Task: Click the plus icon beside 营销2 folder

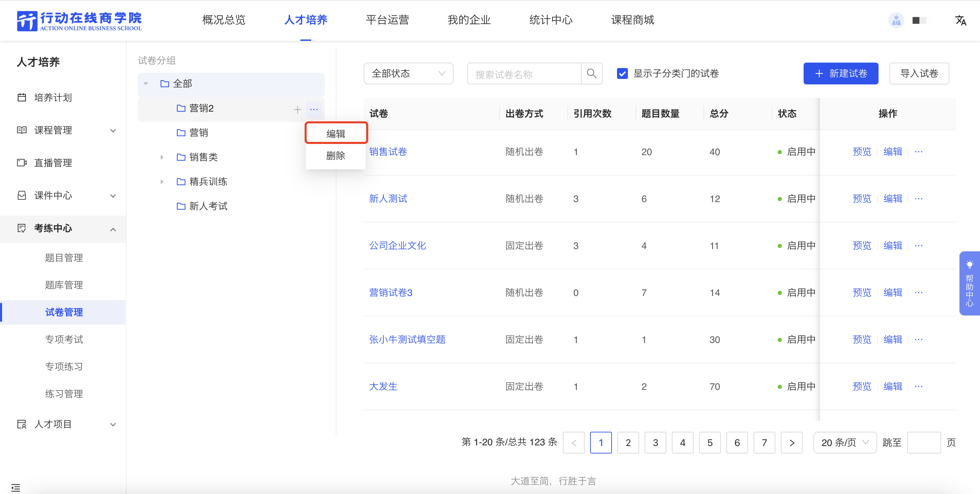Action: pyautogui.click(x=297, y=110)
